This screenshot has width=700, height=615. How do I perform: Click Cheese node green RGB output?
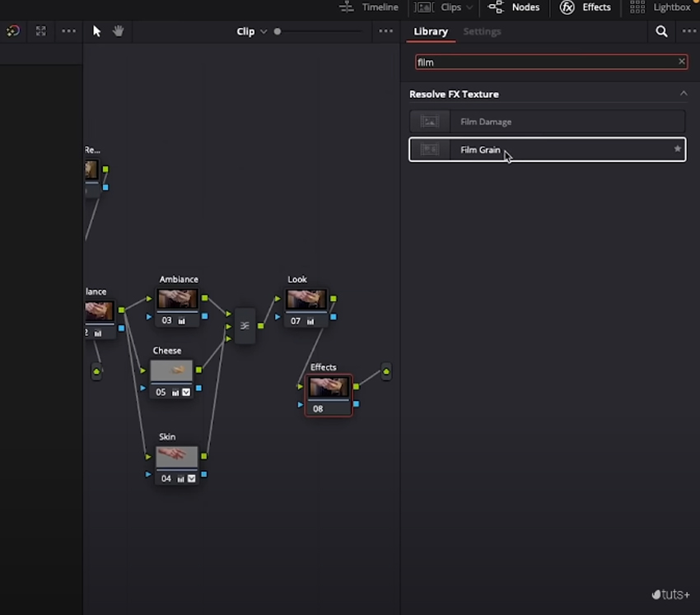(x=199, y=370)
